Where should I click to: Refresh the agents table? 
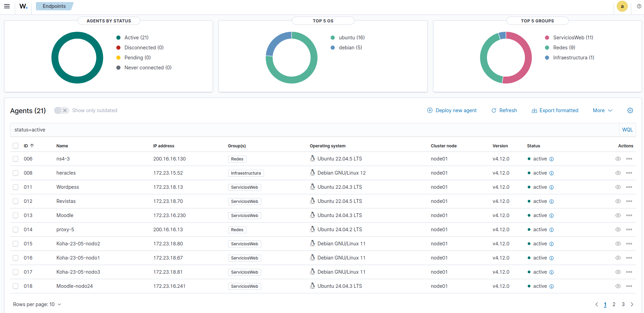point(504,110)
